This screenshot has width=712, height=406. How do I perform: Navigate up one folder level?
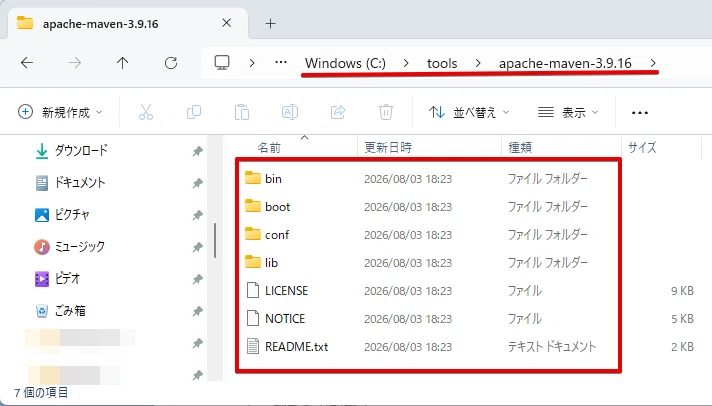pyautogui.click(x=123, y=63)
